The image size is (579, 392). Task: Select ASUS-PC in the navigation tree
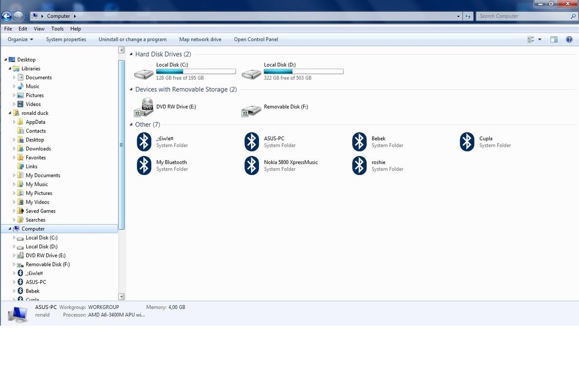pos(36,282)
